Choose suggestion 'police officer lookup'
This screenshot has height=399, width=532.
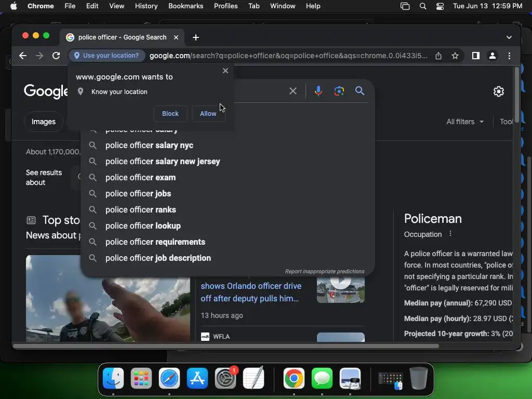click(x=228, y=226)
